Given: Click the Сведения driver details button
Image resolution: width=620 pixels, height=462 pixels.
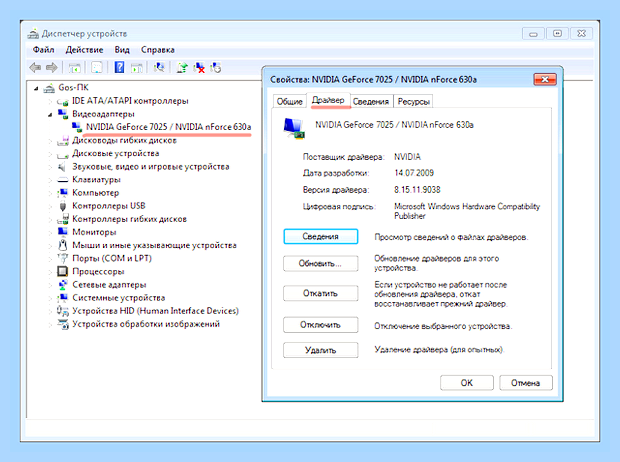Looking at the screenshot, I should pos(321,237).
